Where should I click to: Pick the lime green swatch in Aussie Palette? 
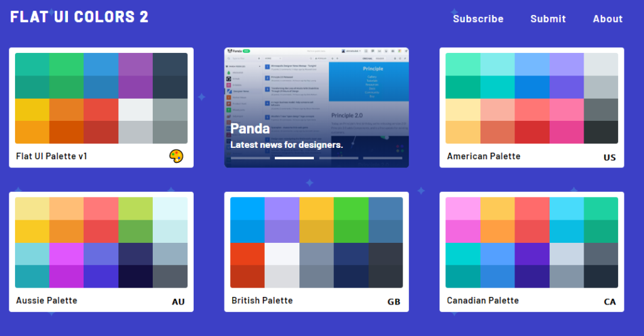pos(136,209)
